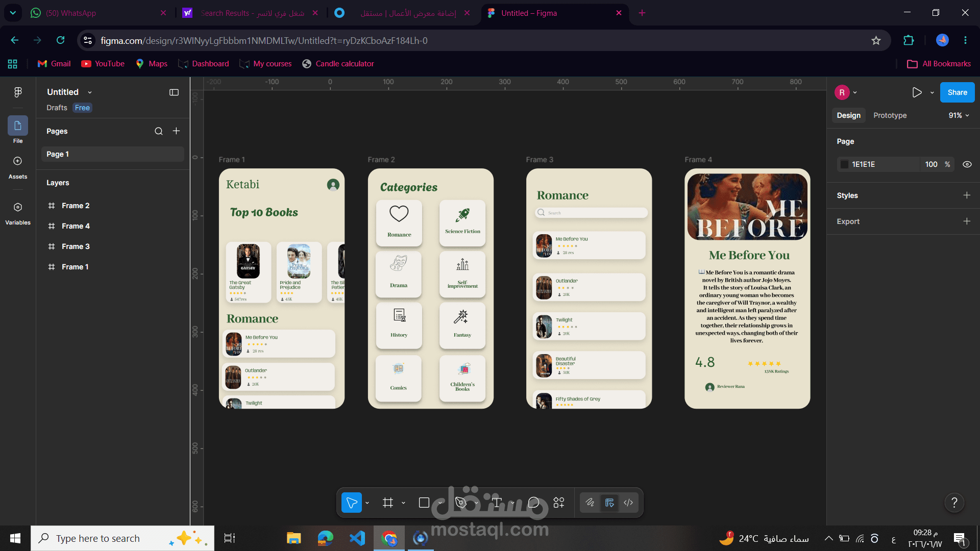Screen dimensions: 980x551
Task: Add a style with Styles plus icon
Action: click(x=967, y=195)
